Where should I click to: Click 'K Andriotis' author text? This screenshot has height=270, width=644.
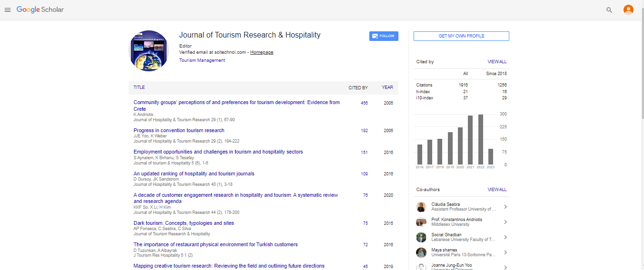click(x=144, y=115)
